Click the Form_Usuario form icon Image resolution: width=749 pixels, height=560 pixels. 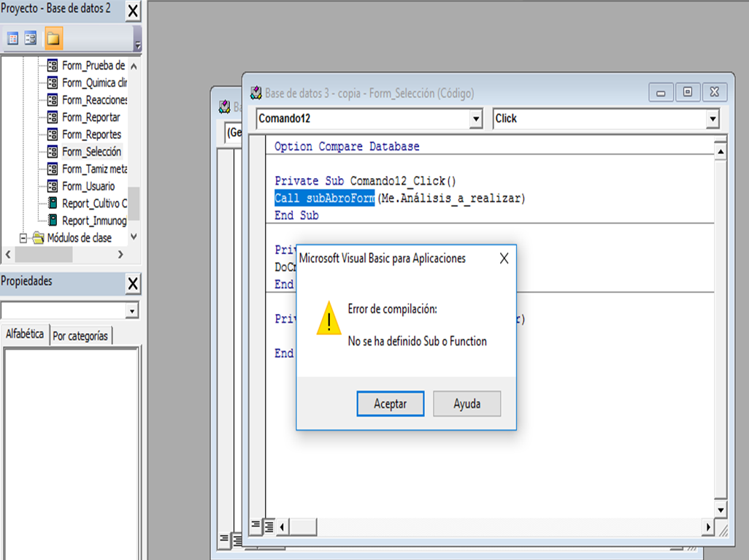(53, 186)
